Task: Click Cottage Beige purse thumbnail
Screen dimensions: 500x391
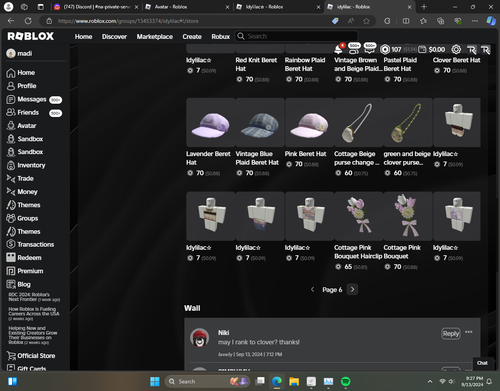Action: (359, 122)
